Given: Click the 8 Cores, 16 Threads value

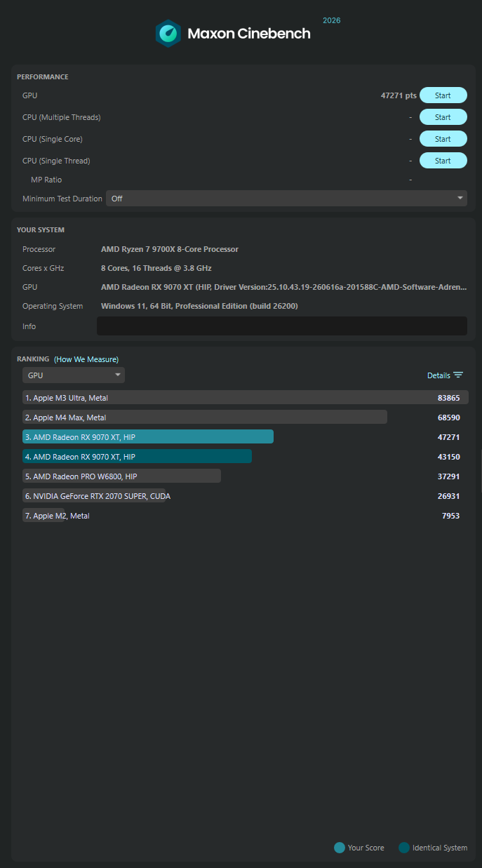Looking at the screenshot, I should point(156,268).
